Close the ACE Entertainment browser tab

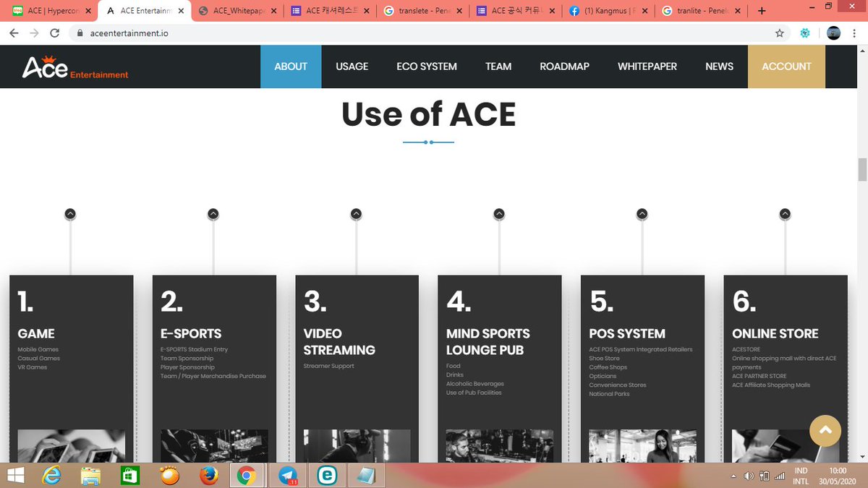(181, 11)
